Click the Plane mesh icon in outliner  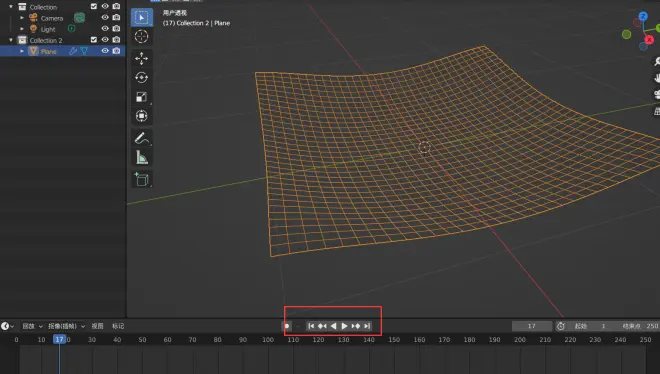click(33, 51)
